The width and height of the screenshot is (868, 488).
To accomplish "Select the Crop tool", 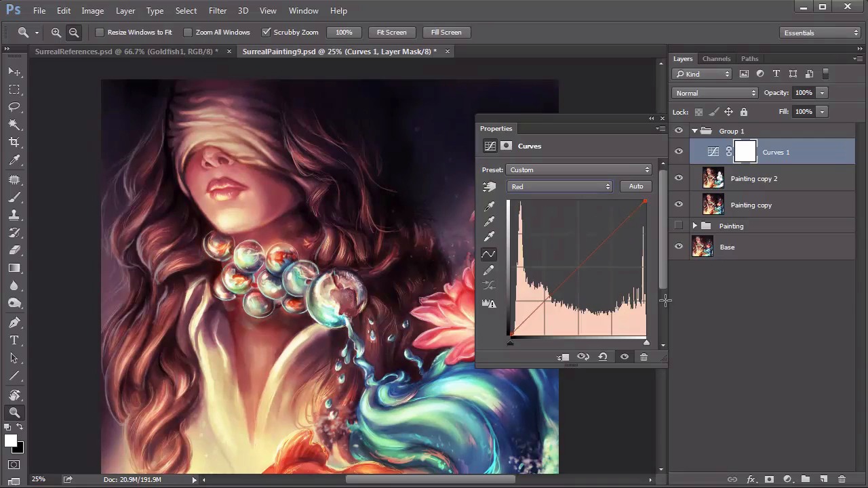I will click(14, 142).
